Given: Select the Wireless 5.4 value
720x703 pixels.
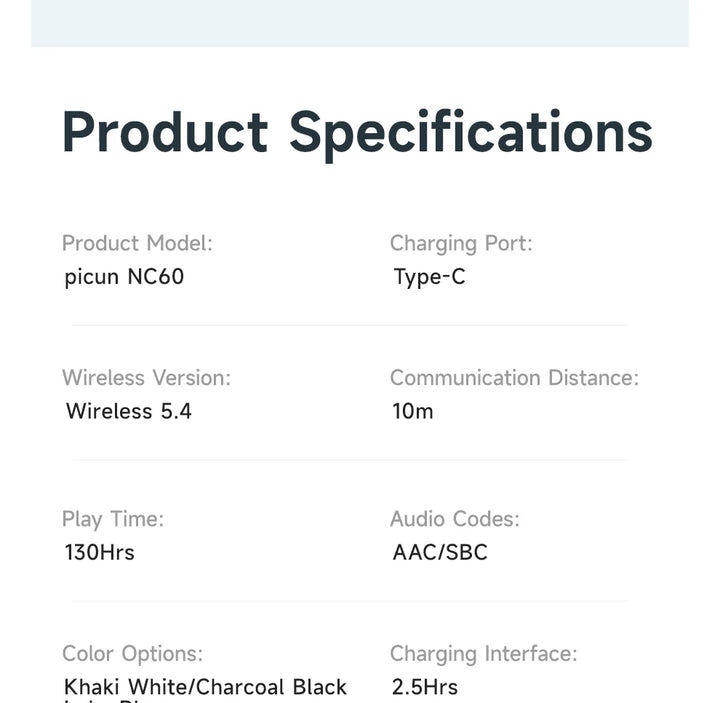Looking at the screenshot, I should [128, 411].
